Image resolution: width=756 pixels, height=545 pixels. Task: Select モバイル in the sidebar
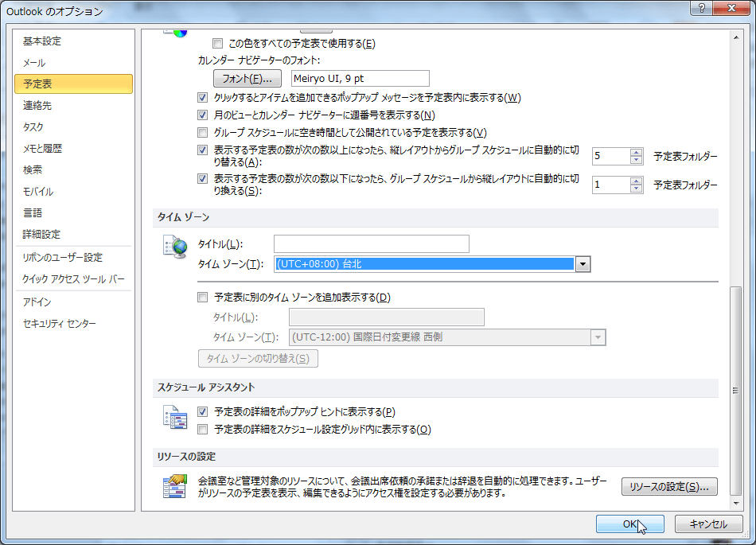pos(73,191)
